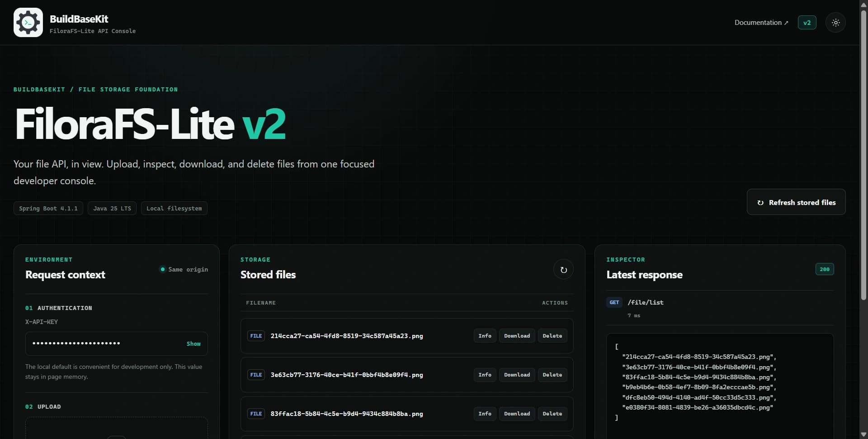Click the Same origin status indicator
Screen dimensions: 868x439
click(184, 269)
